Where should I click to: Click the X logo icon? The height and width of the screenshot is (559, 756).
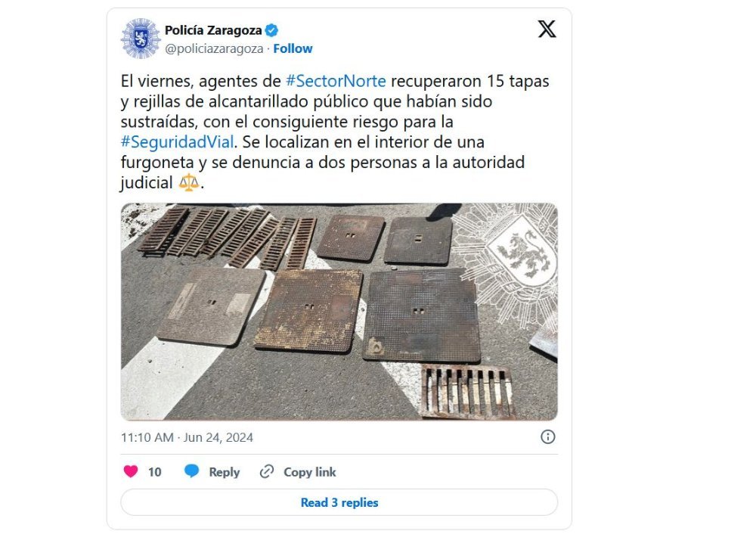coord(547,29)
